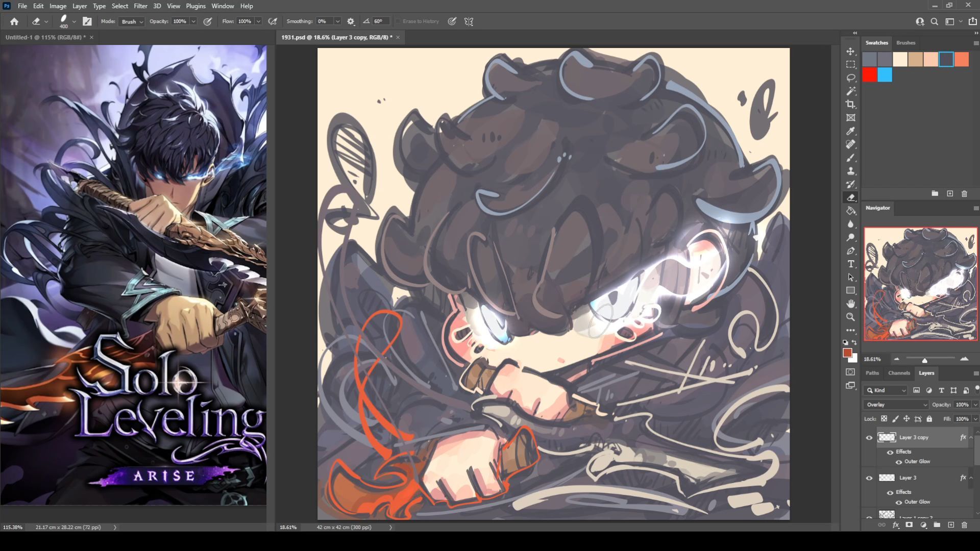Click the Navigator preview thumbnail
The height and width of the screenshot is (551, 980).
pos(920,284)
